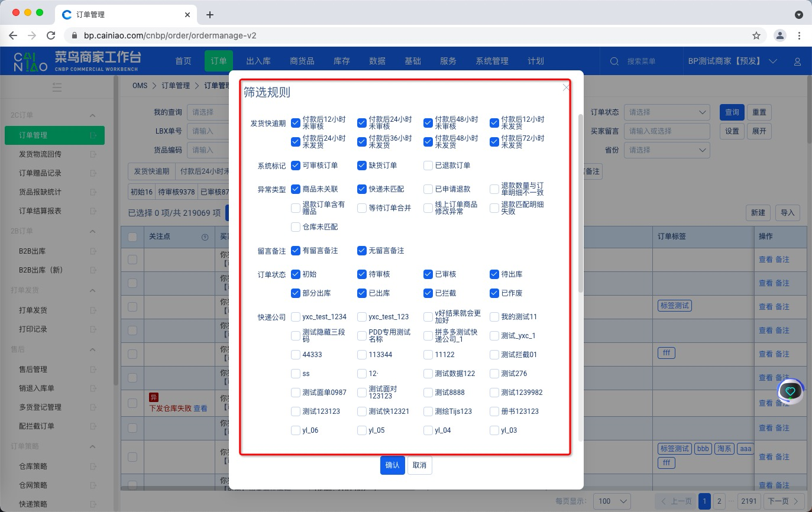Open the 省份 dropdown
812x512 pixels.
[667, 150]
